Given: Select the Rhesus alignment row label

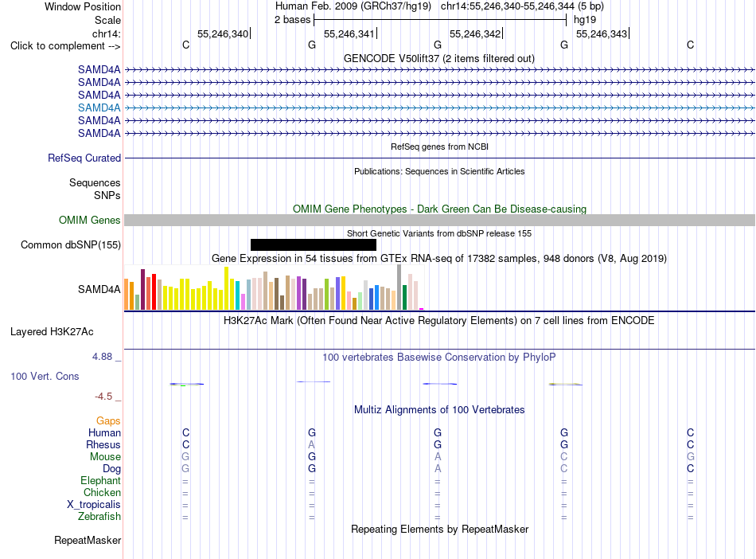Looking at the screenshot, I should tap(103, 444).
